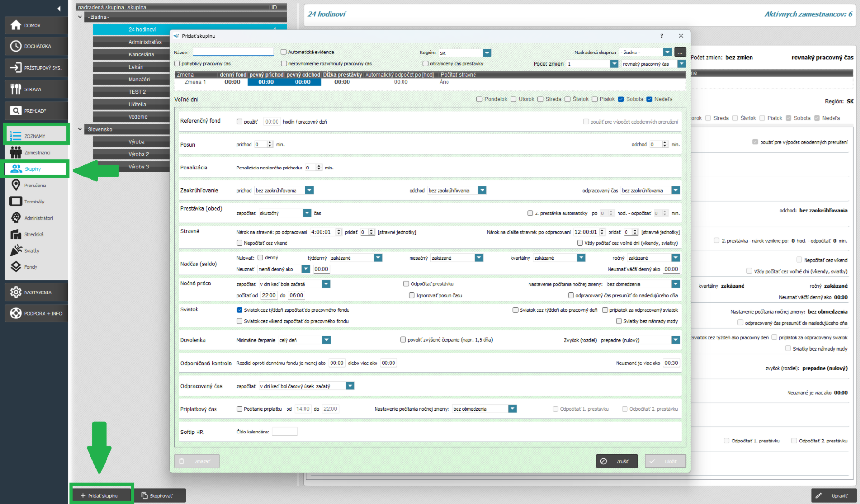Screen dimensions: 860x504
Task: Open the Prerušenia menu item
Action: [35, 186]
